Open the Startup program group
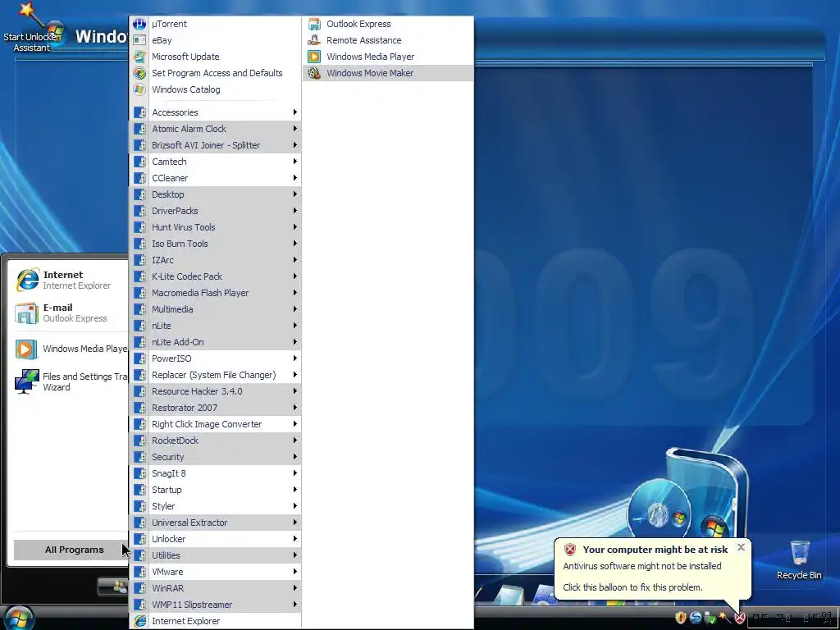The width and height of the screenshot is (840, 630). (215, 491)
